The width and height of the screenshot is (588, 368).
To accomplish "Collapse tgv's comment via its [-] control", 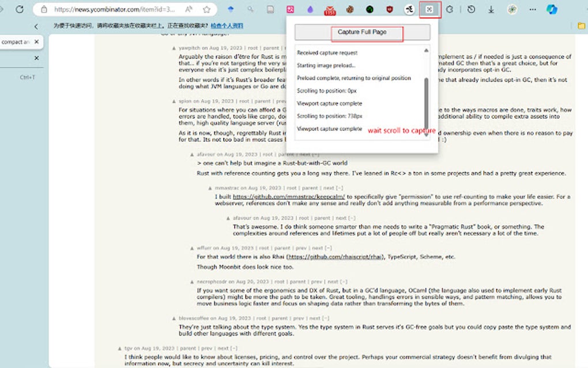I will coord(234,348).
